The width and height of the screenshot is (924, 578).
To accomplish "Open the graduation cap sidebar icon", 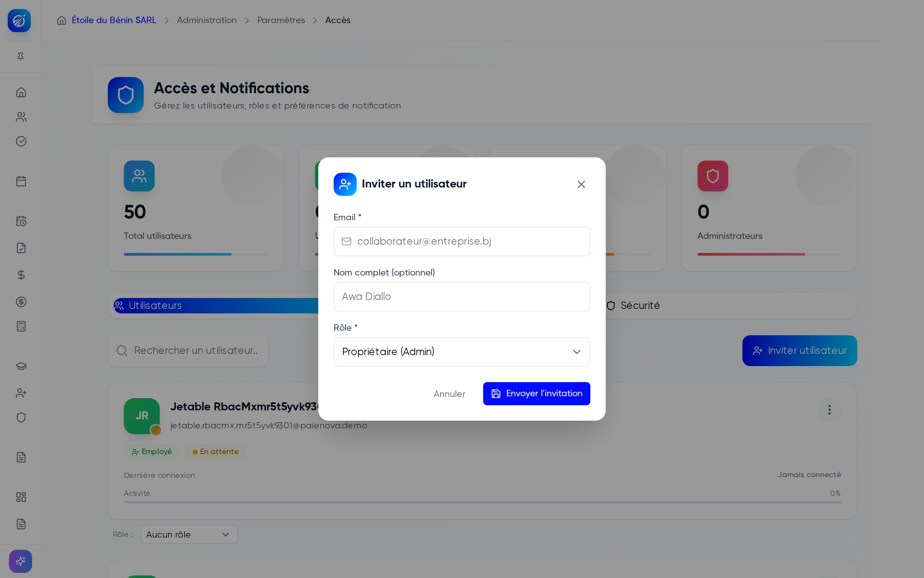I will coord(21,366).
